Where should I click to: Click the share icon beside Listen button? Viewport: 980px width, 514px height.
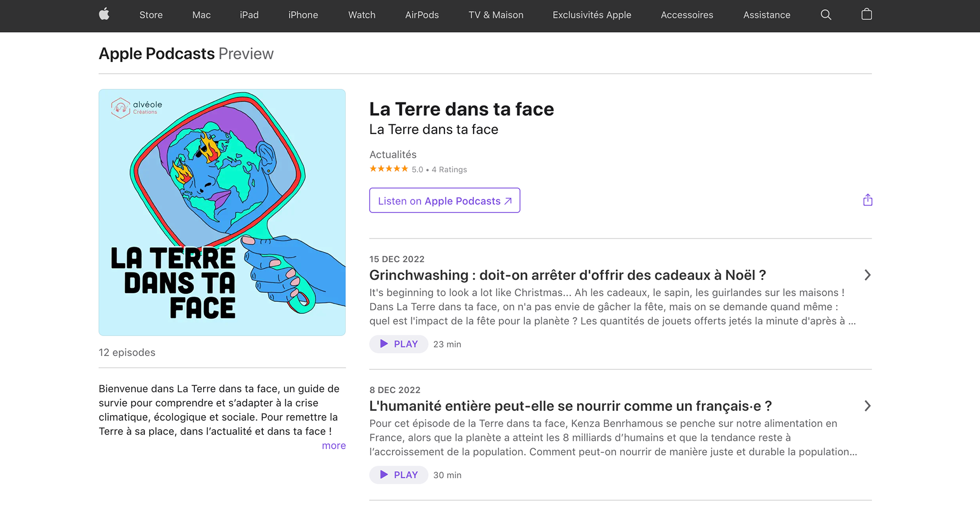pyautogui.click(x=868, y=200)
